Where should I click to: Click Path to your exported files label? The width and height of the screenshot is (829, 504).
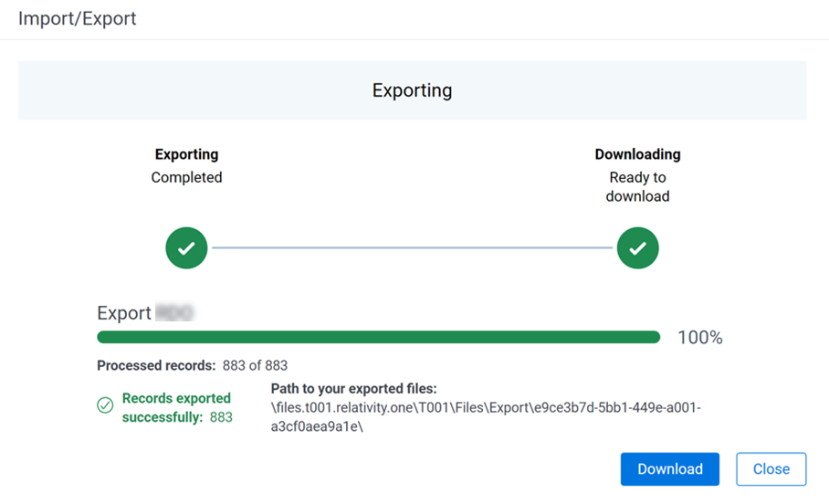(x=353, y=389)
